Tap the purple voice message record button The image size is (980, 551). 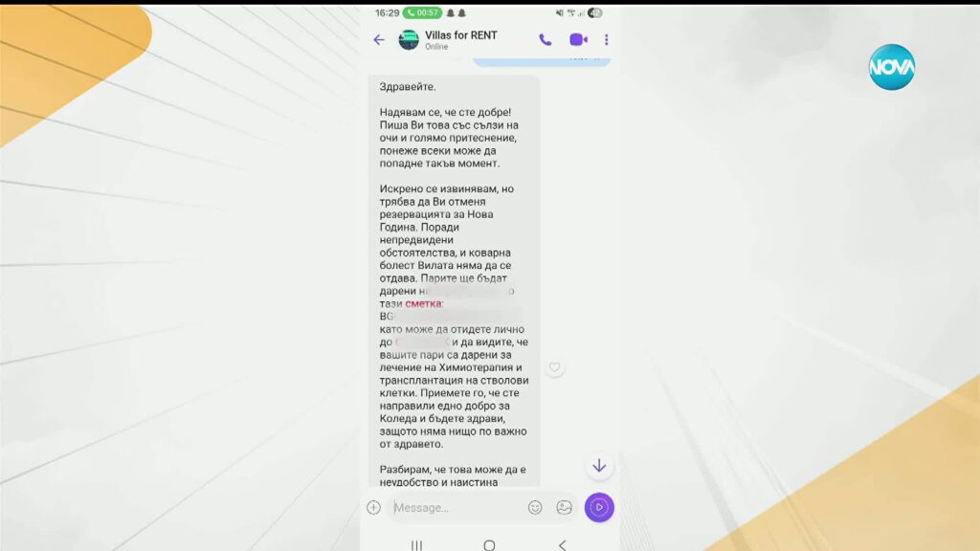[x=599, y=507]
